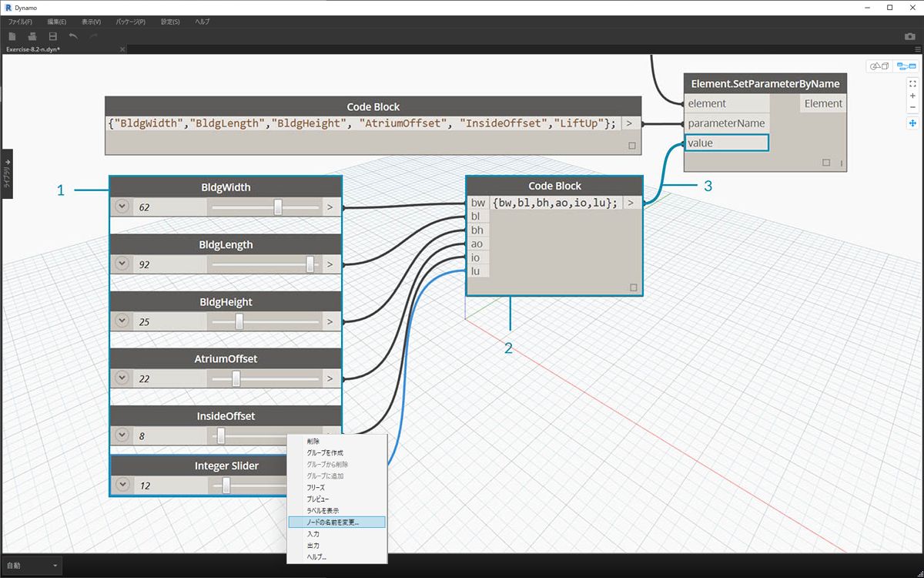Expand the AtriumOffset slider settings chevron
The width and height of the screenshot is (924, 578).
tap(122, 378)
